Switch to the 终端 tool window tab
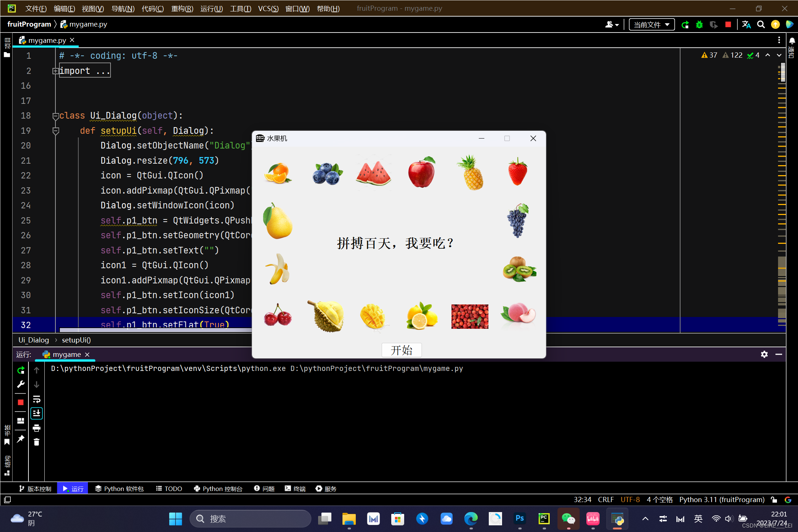The image size is (798, 532). [x=295, y=489]
